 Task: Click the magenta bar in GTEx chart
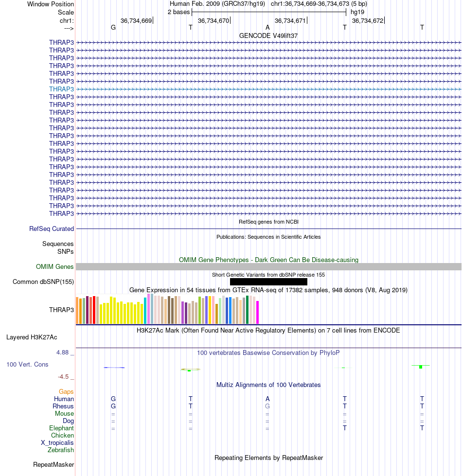[258, 312]
